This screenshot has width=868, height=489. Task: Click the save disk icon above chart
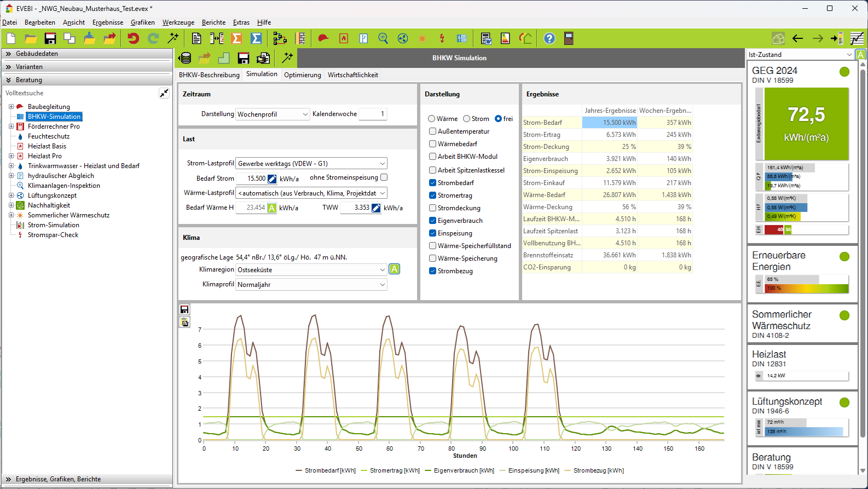(184, 309)
